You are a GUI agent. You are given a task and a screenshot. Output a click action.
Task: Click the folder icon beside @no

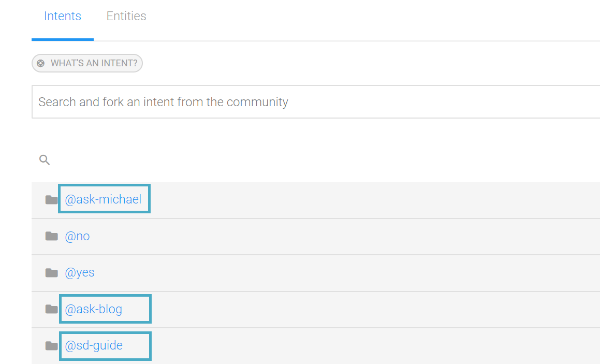point(51,236)
